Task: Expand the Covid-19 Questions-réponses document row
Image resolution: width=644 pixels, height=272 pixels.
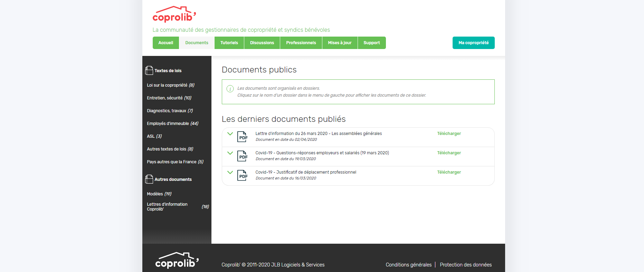Action: 230,153
